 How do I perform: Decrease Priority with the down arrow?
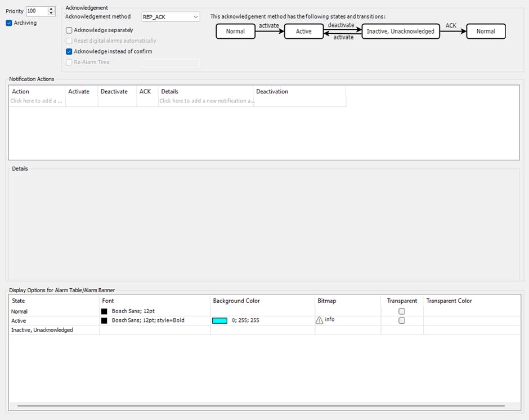pos(51,14)
